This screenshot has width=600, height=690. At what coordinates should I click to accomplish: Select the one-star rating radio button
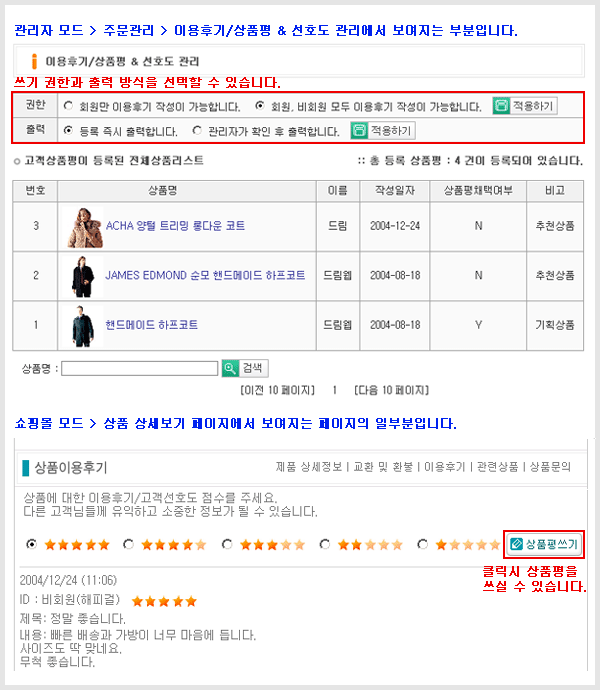pyautogui.click(x=422, y=544)
